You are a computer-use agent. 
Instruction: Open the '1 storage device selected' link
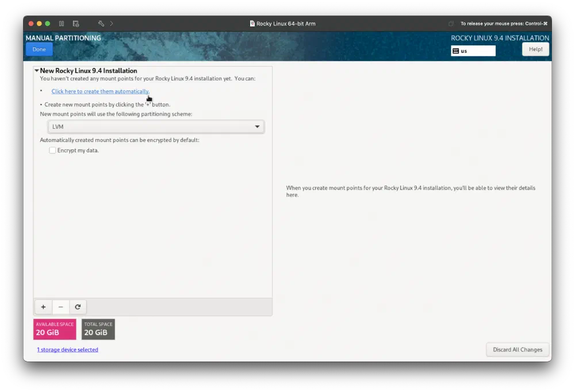pyautogui.click(x=67, y=349)
